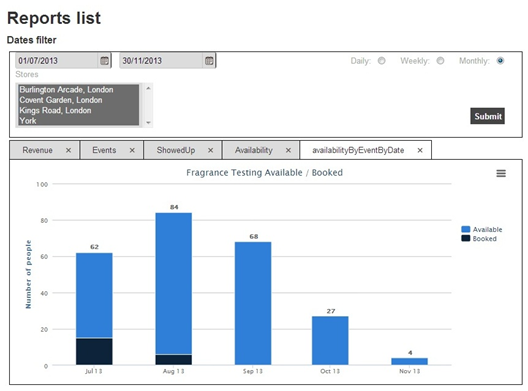528x391 pixels.
Task: Close the Availability tab
Action: (x=288, y=150)
